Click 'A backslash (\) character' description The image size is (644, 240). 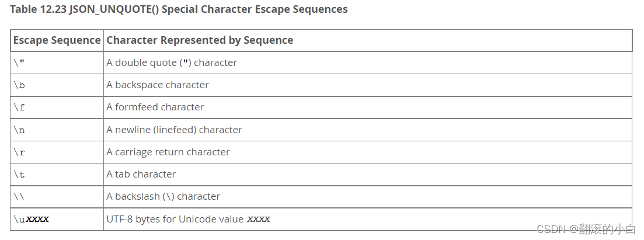163,196
